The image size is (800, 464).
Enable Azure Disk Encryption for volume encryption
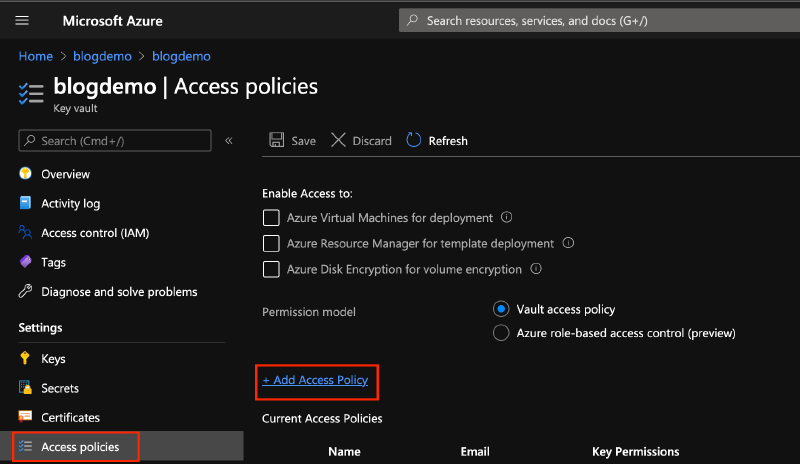[271, 269]
